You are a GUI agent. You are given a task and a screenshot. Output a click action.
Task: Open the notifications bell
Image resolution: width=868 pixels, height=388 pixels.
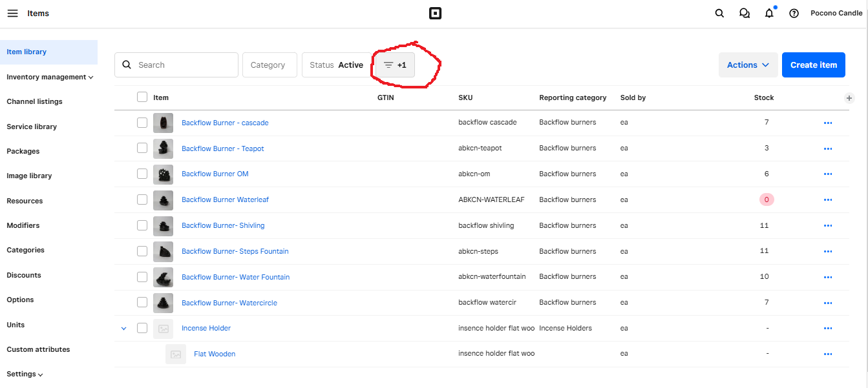(x=769, y=13)
